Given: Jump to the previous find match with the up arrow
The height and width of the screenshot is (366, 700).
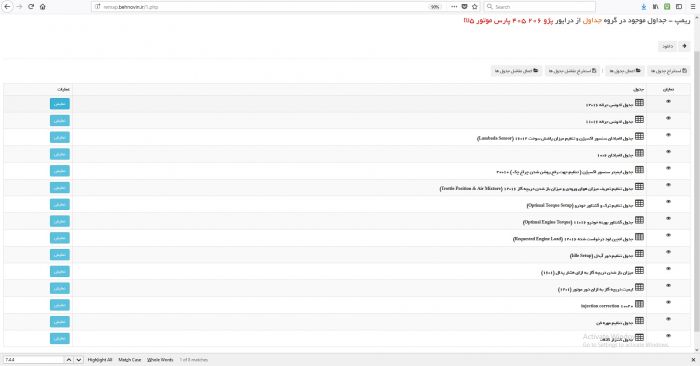Looking at the screenshot, I should tap(69, 360).
